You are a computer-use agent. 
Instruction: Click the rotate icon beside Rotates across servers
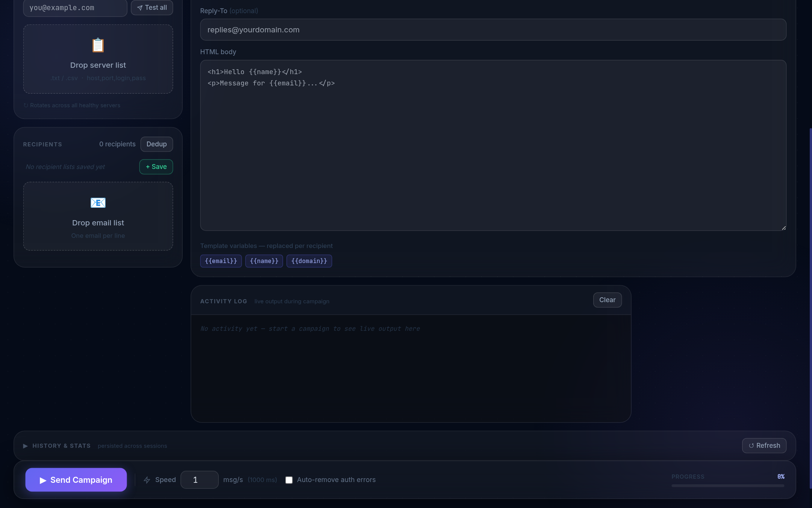[x=26, y=105]
